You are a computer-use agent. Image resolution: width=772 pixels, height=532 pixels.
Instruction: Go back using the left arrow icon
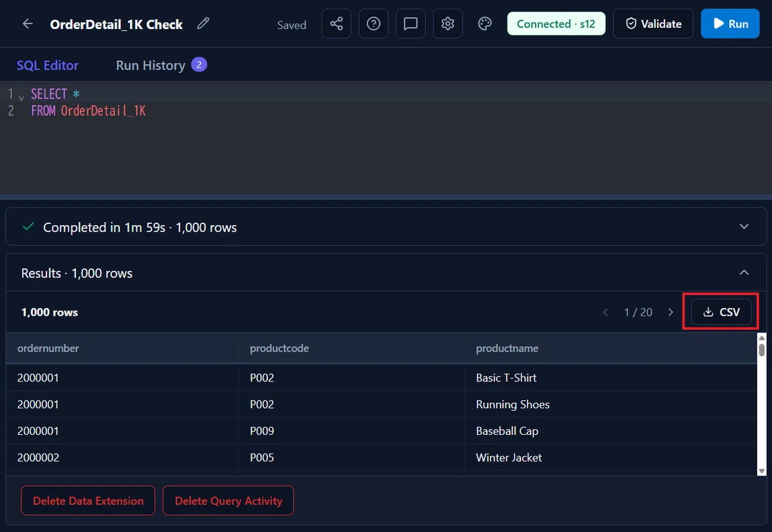(28, 24)
